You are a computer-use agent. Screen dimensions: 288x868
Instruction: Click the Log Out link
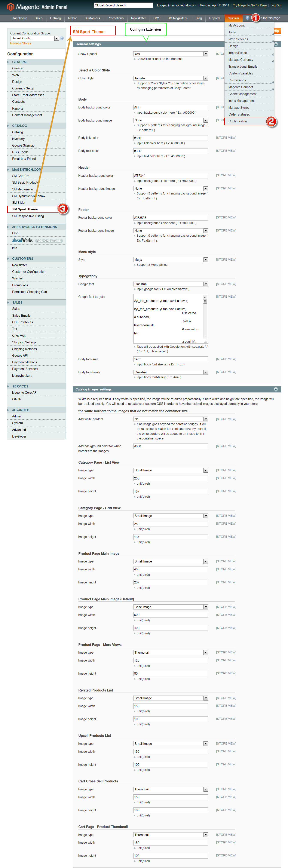[276, 5]
